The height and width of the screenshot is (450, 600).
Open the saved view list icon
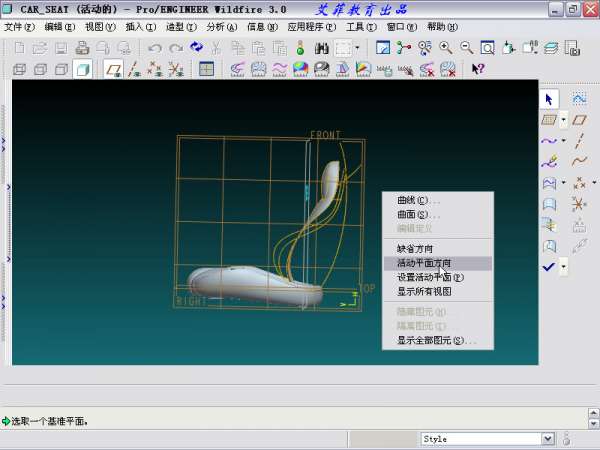click(530, 48)
